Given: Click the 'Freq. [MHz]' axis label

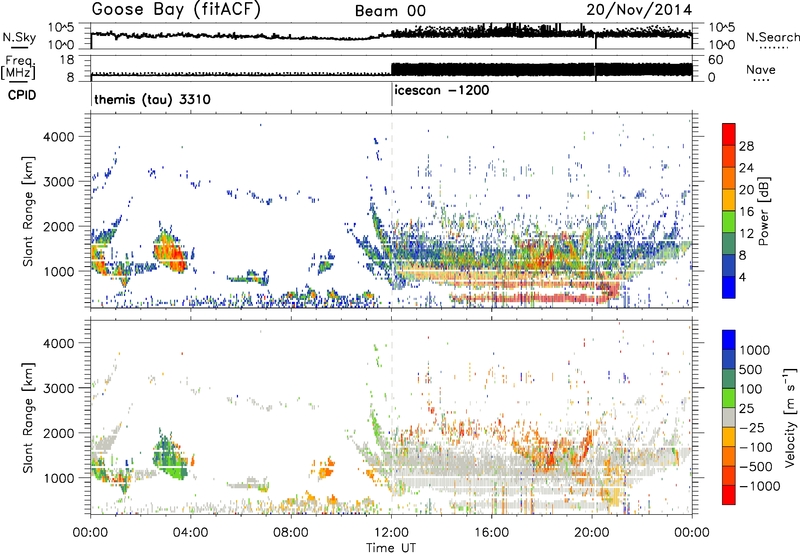Looking at the screenshot, I should click(18, 68).
